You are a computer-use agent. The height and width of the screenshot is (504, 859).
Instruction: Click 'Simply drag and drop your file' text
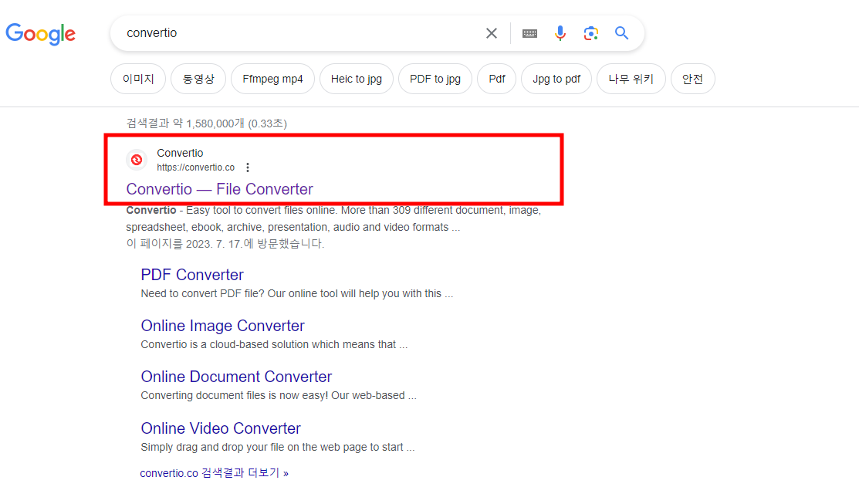278,447
